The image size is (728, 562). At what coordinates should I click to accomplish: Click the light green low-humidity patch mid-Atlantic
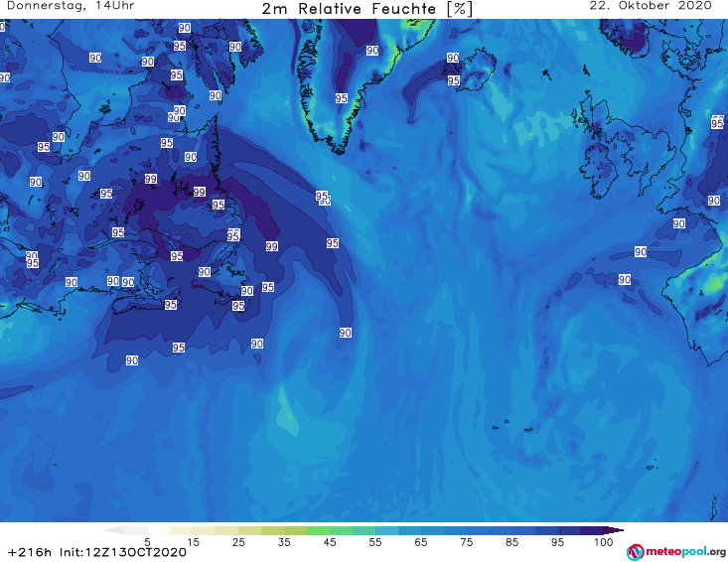coord(288,413)
